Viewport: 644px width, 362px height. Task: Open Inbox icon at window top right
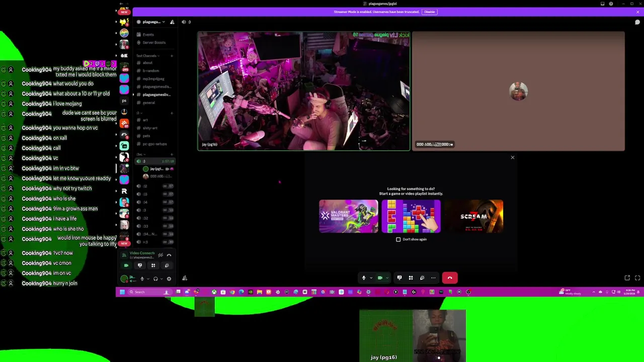[x=603, y=4]
